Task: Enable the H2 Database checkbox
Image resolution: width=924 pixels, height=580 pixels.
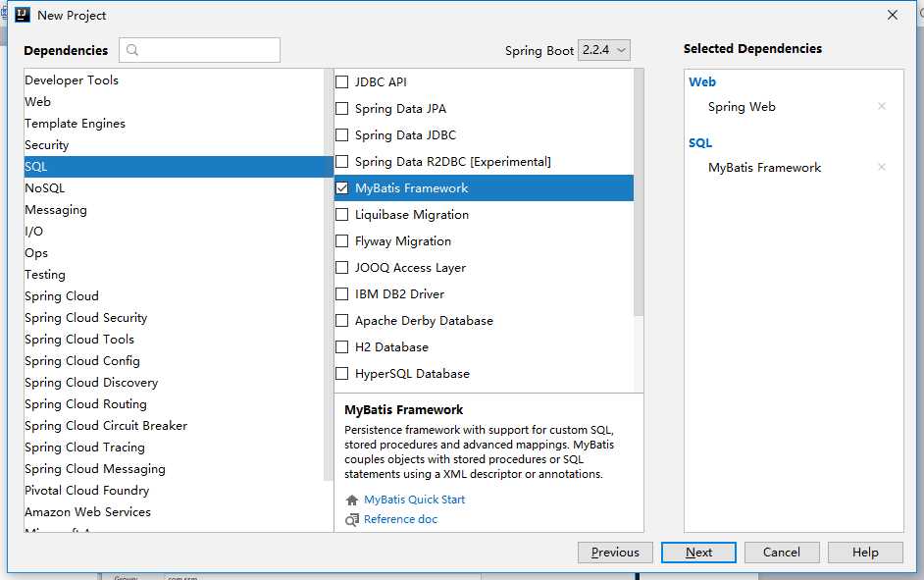Action: pos(341,347)
